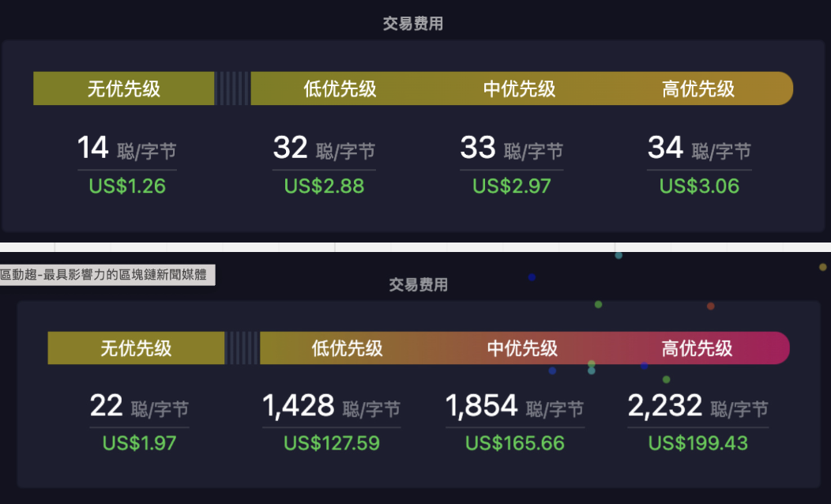
Task: Select the 14 聪/字节 fee value
Action: tap(126, 148)
